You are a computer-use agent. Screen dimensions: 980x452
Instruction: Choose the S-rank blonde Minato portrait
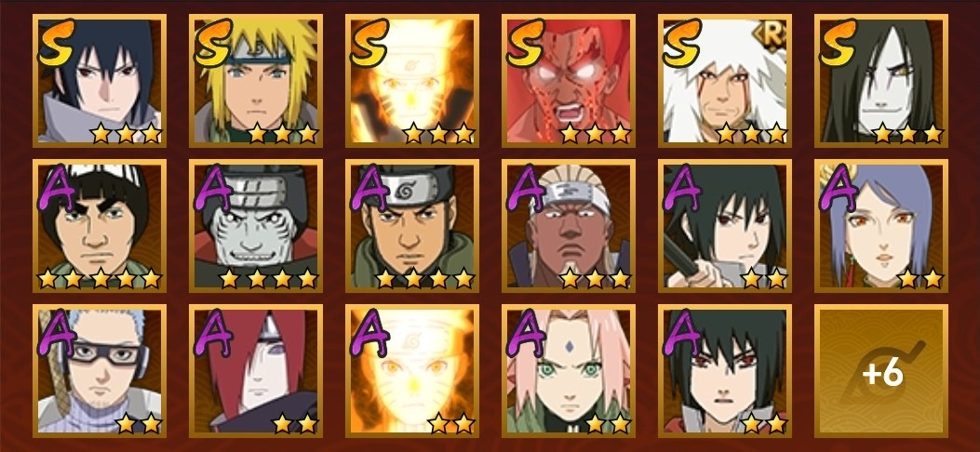tap(256, 81)
